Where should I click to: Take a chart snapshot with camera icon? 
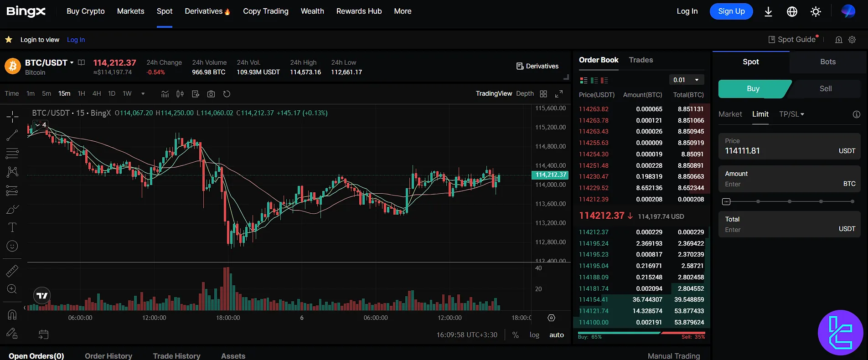point(211,94)
